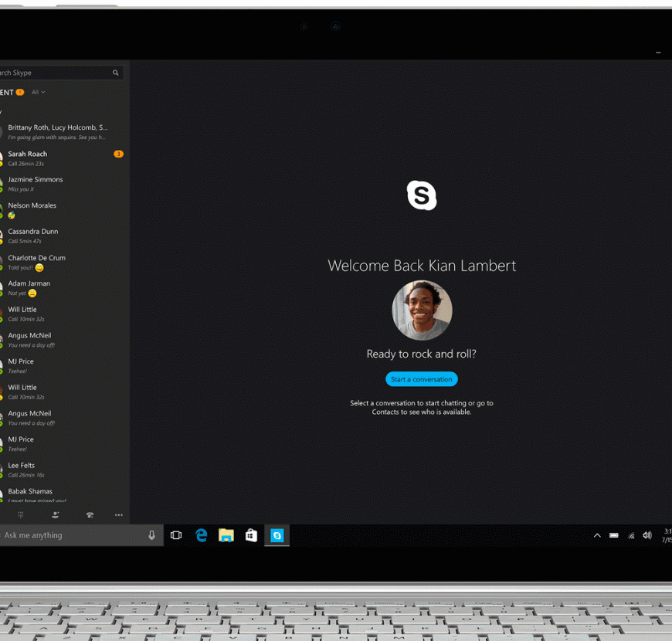Open the more options ellipsis in sidebar

(x=119, y=515)
